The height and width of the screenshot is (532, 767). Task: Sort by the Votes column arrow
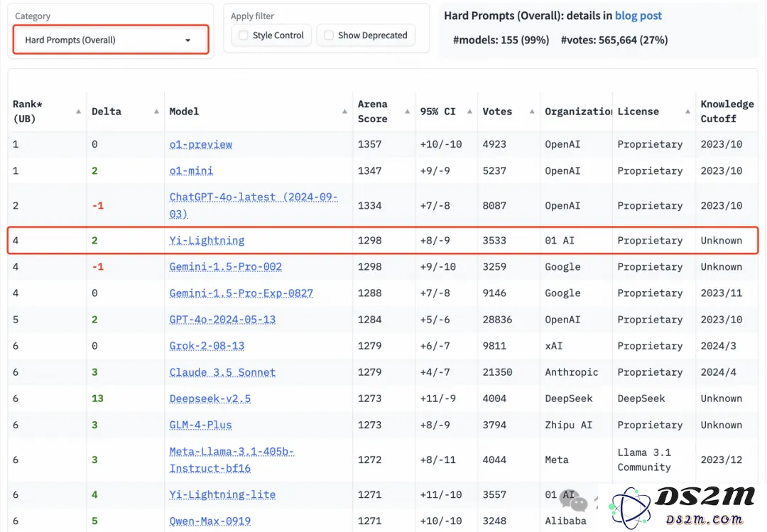(x=532, y=112)
